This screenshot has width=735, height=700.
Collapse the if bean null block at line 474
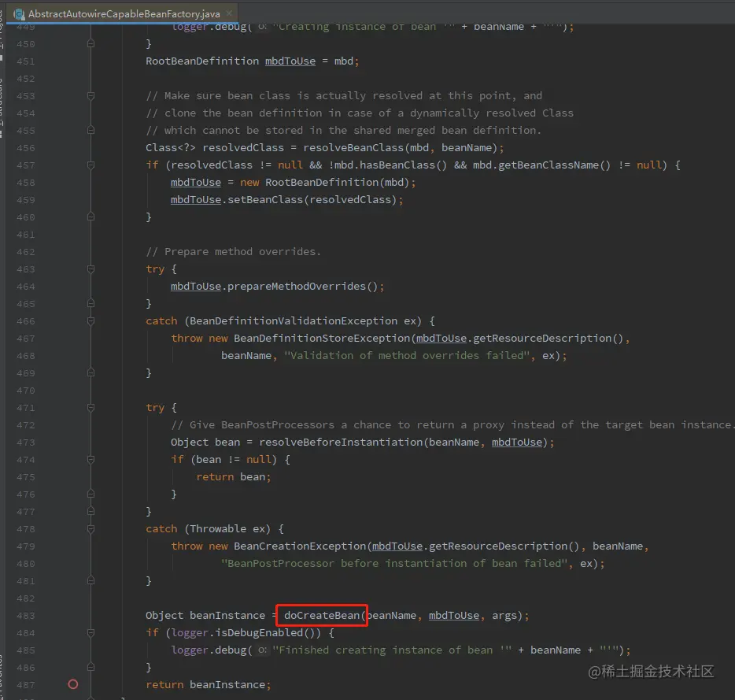(91, 460)
